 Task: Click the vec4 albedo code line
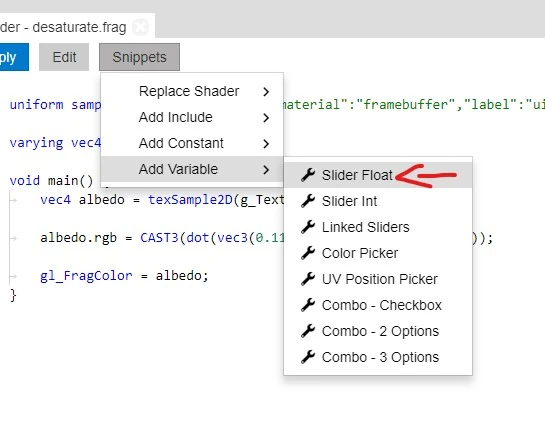[162, 200]
